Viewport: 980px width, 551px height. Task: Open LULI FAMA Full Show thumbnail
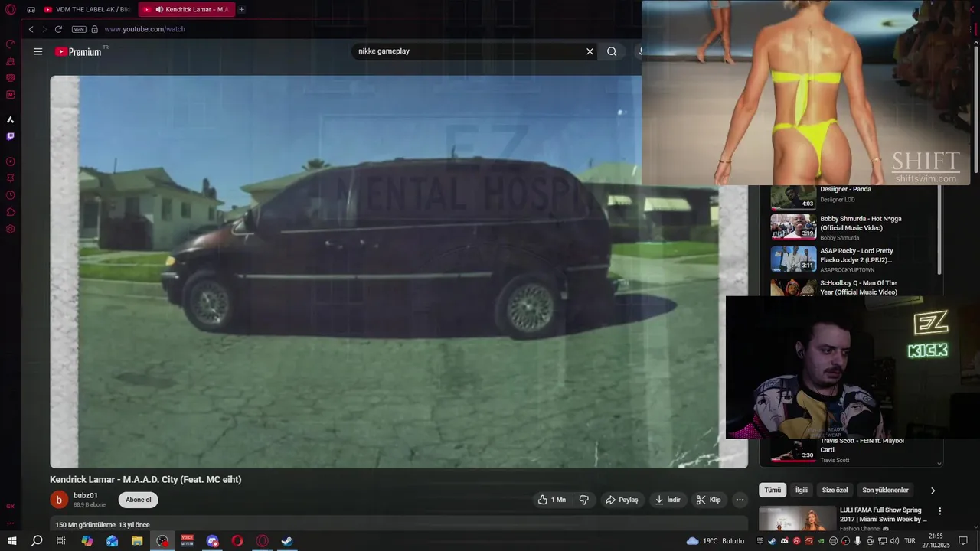point(798,519)
